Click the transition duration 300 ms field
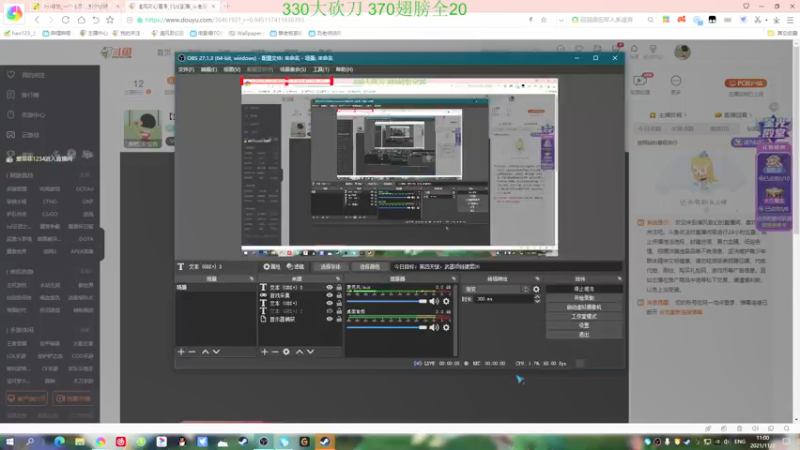Screen dimensions: 800x450 tap(503, 299)
